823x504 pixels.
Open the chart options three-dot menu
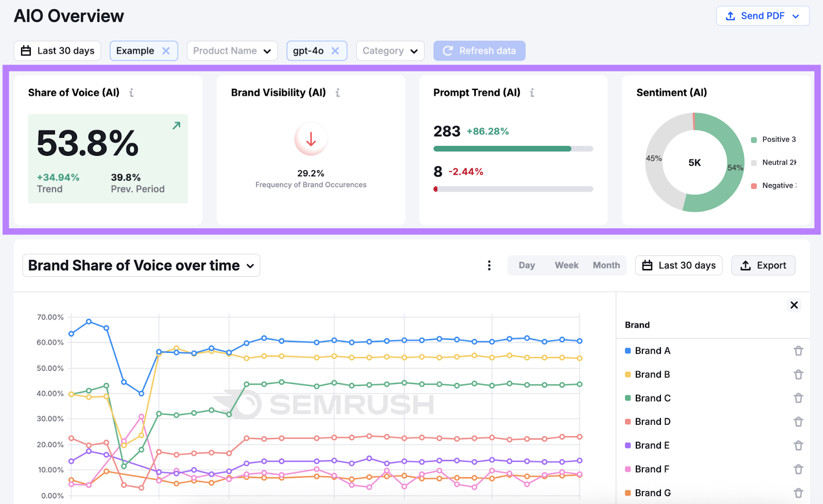click(x=489, y=265)
